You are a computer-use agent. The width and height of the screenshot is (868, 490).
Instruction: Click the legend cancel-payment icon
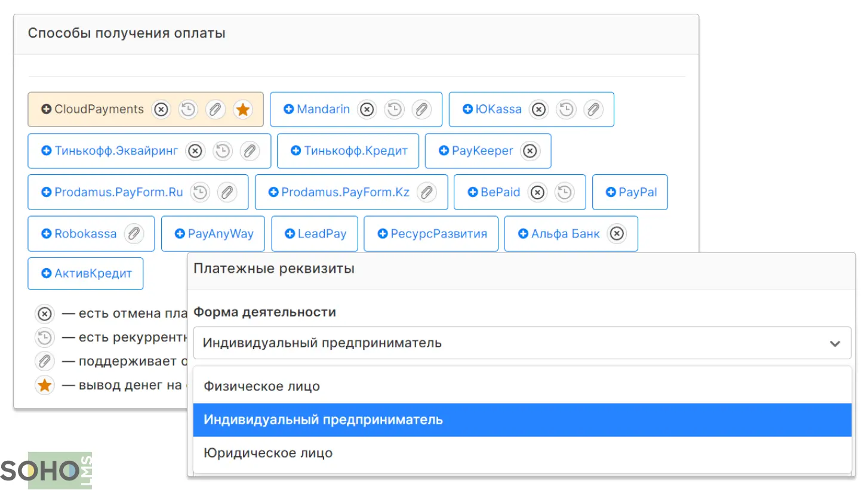[45, 314]
